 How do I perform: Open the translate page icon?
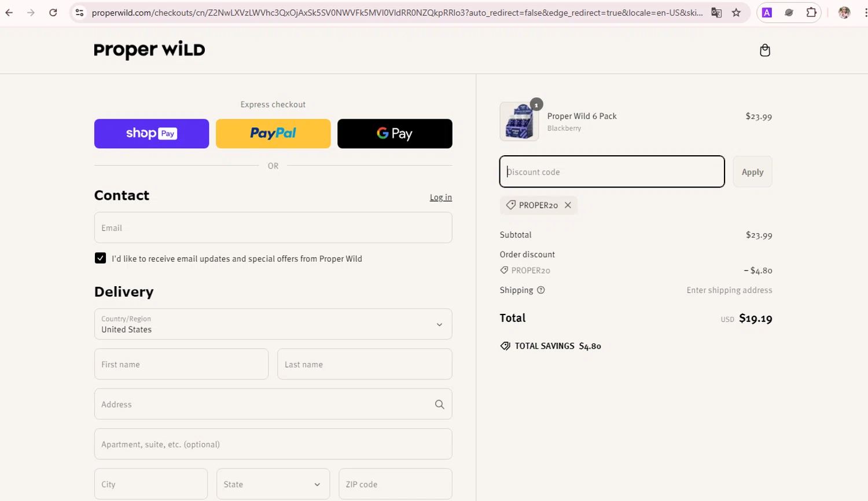coord(716,12)
